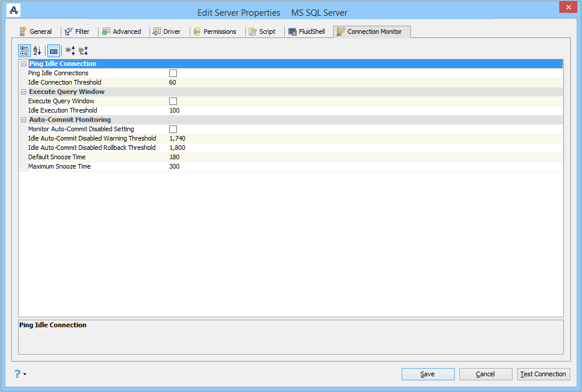
Task: Switch to the Advanced tab
Action: [122, 32]
